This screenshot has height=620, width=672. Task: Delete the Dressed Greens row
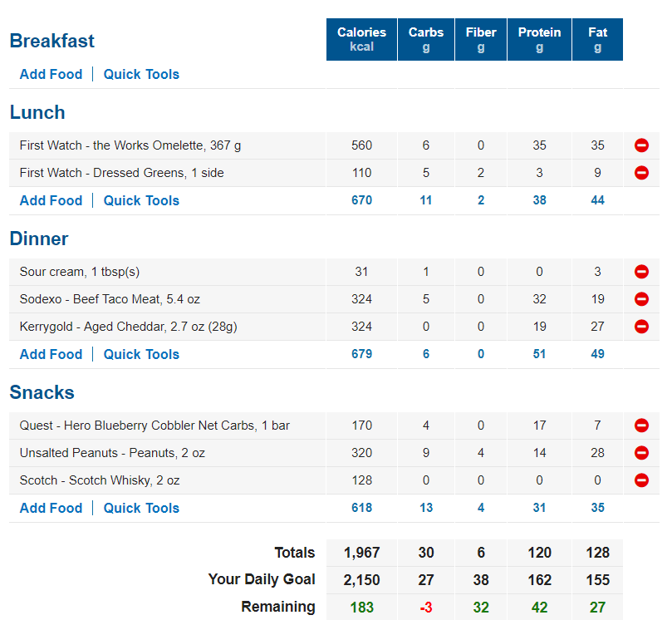pos(641,173)
